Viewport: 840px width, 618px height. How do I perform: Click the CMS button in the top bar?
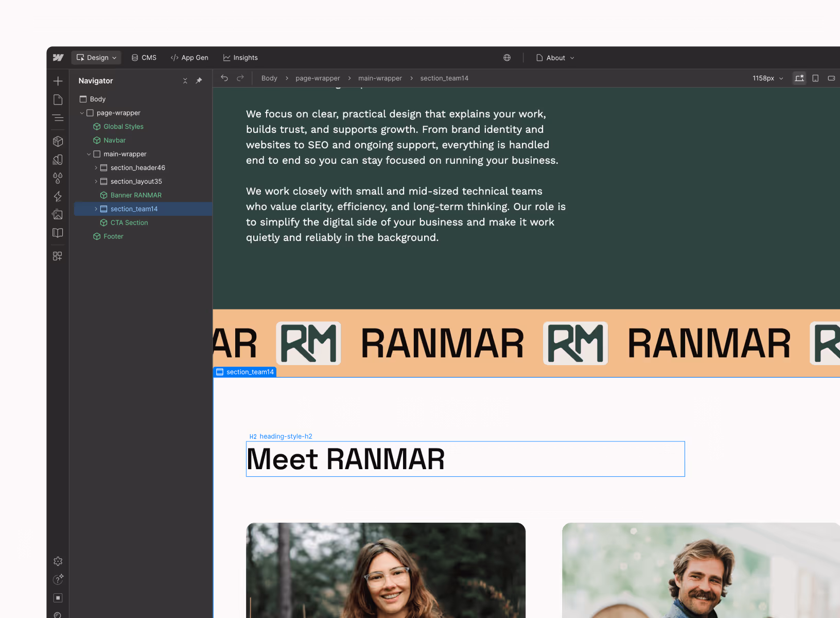[x=144, y=57]
